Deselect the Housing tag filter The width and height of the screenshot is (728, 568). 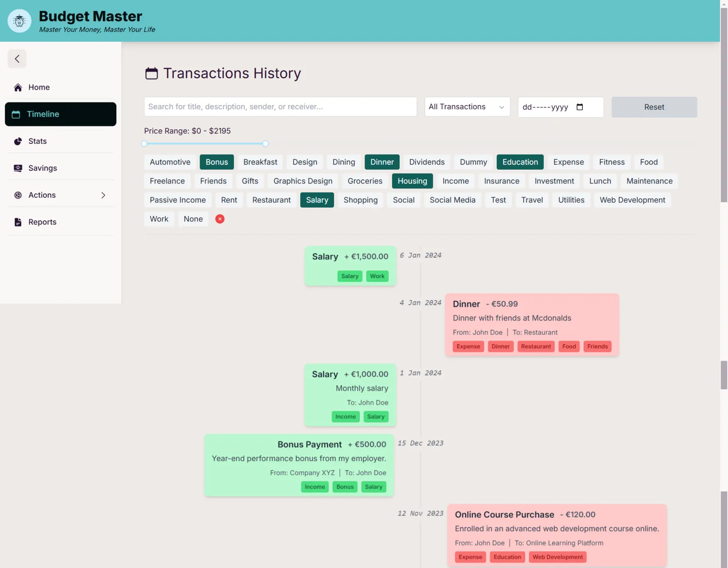click(x=412, y=181)
